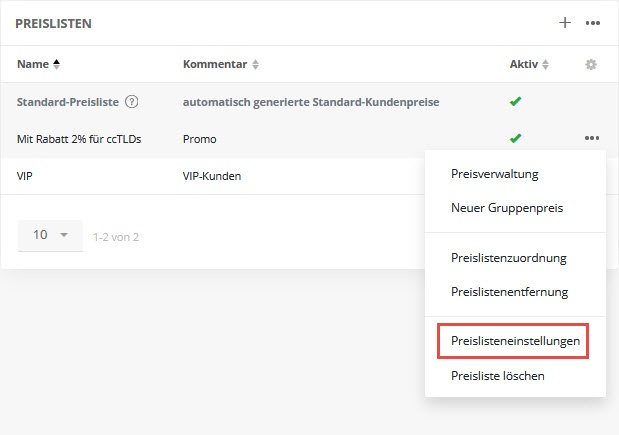Click the active checkmark of Standard-Preisliste
The height and width of the screenshot is (435, 619).
[x=515, y=101]
